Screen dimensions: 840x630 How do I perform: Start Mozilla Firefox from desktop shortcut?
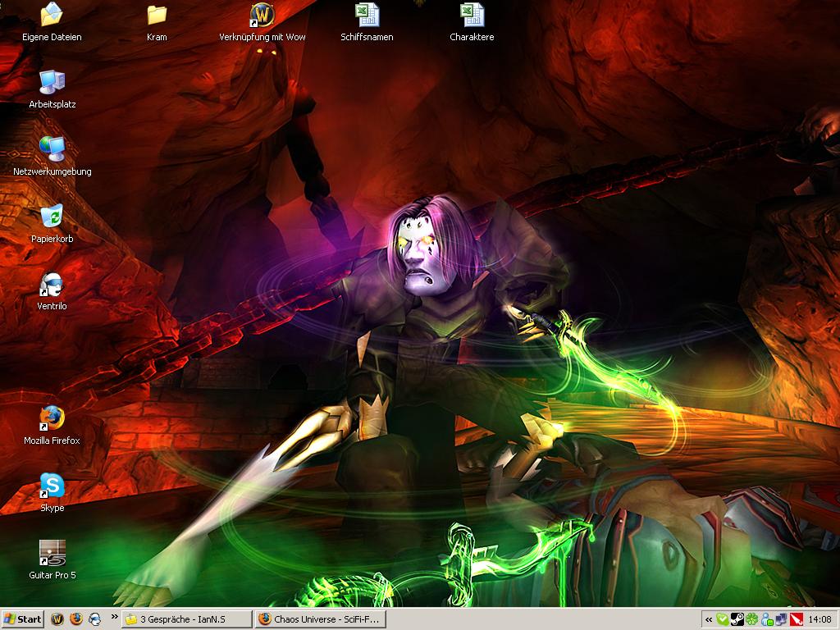[x=52, y=418]
